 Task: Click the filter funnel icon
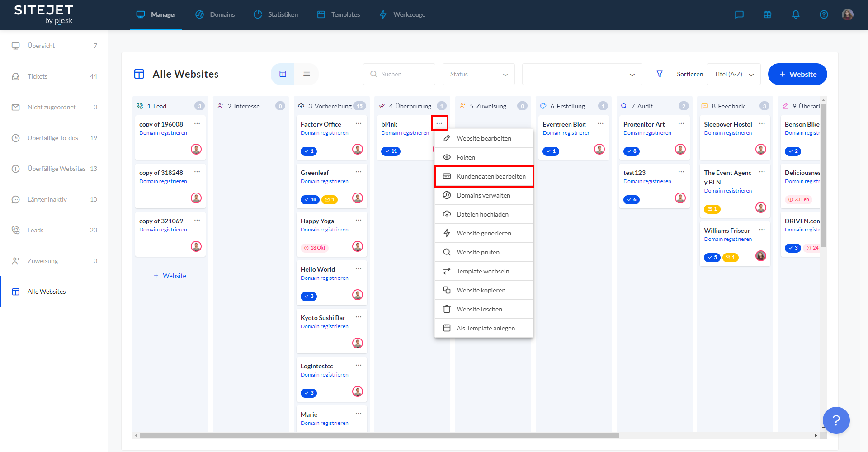(660, 74)
